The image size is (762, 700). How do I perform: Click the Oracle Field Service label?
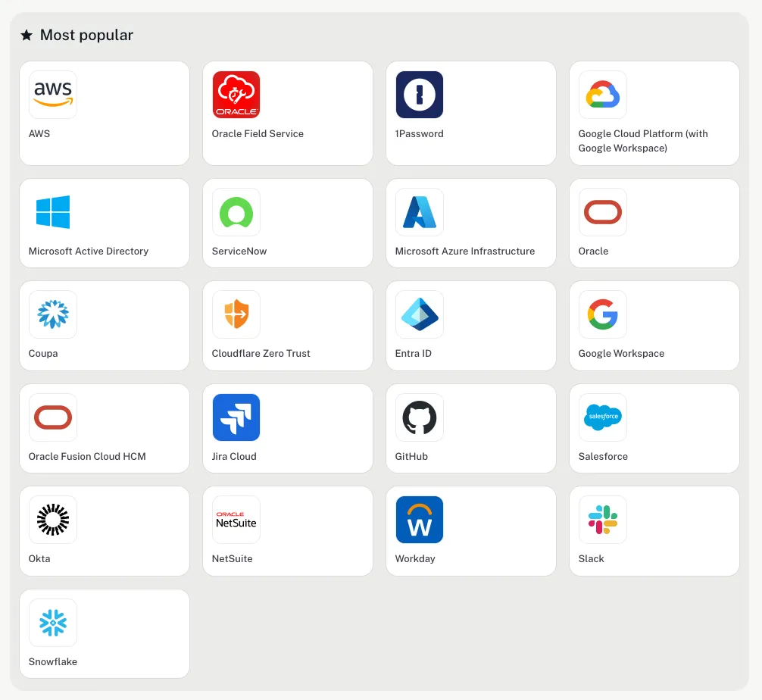point(258,133)
